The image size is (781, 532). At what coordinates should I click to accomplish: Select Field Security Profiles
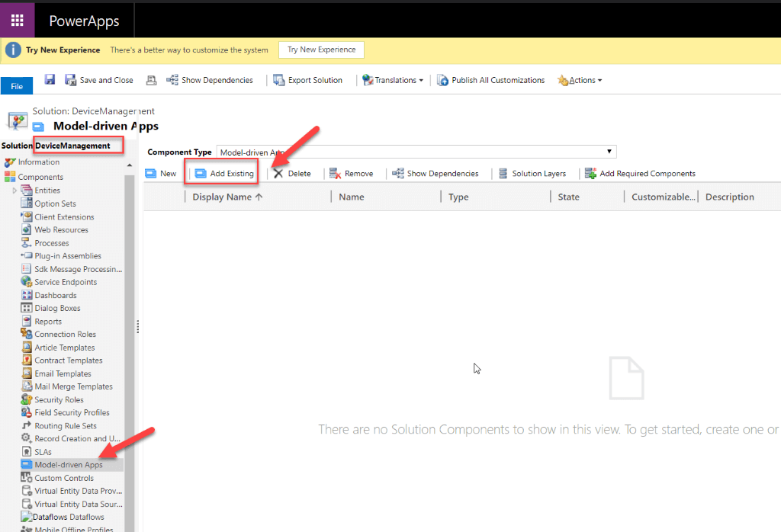(72, 412)
